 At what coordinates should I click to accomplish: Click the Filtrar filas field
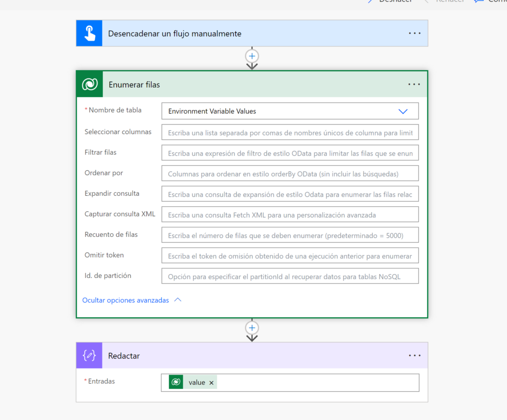[x=290, y=153]
